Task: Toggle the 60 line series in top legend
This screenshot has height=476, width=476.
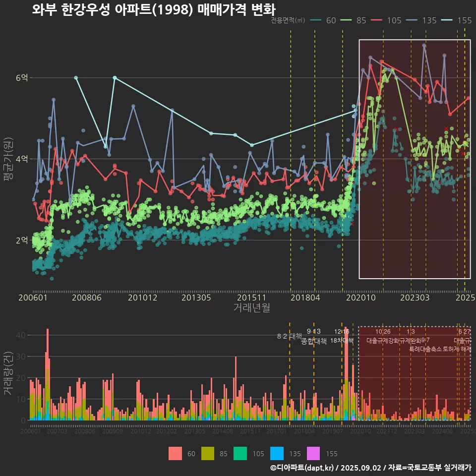Action: pyautogui.click(x=323, y=20)
